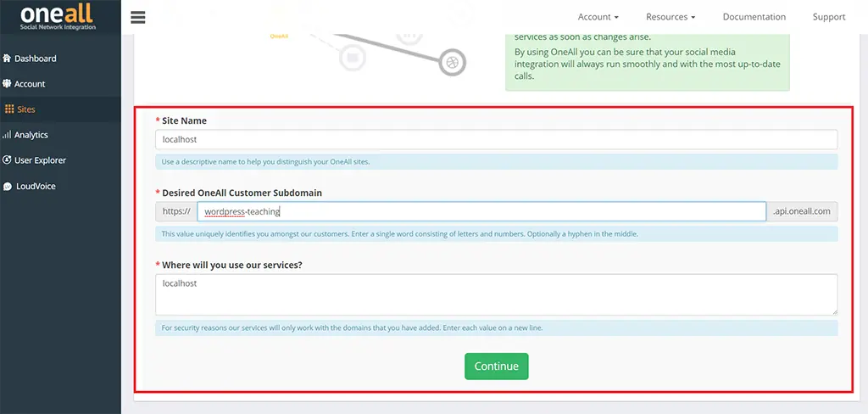Viewport: 868px width, 414px height.
Task: Open the Support link
Action: click(x=829, y=17)
